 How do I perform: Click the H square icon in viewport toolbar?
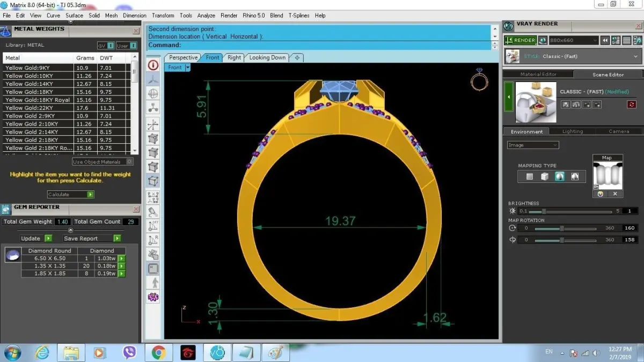[153, 268]
